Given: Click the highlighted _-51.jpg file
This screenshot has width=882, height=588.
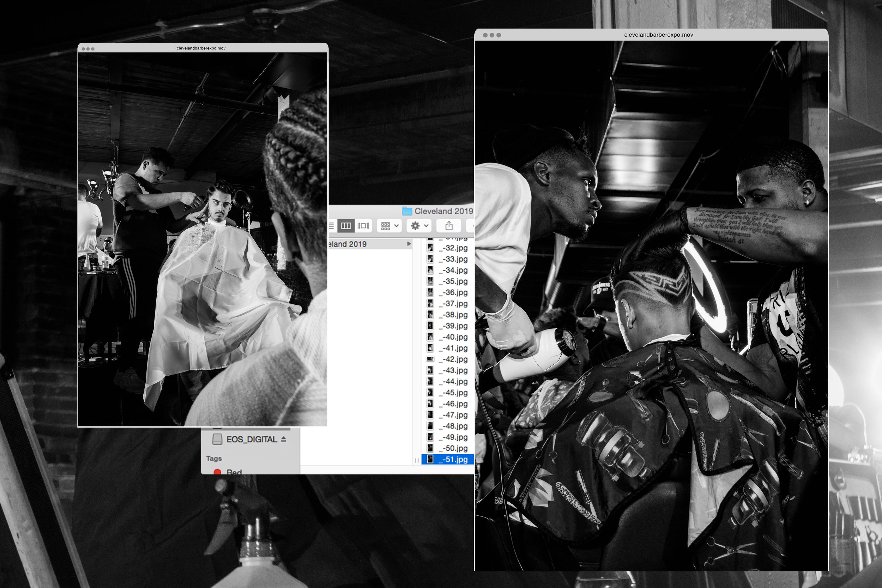Looking at the screenshot, I should [448, 459].
